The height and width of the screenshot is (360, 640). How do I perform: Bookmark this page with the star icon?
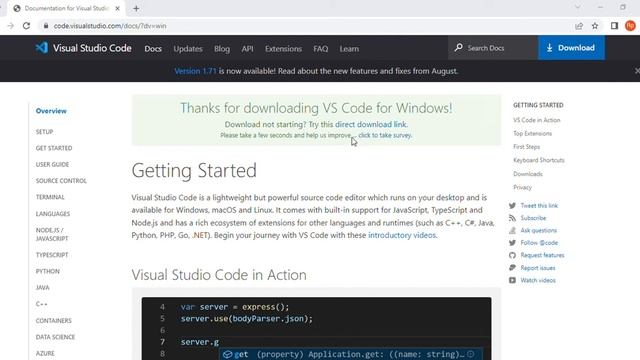(x=595, y=26)
